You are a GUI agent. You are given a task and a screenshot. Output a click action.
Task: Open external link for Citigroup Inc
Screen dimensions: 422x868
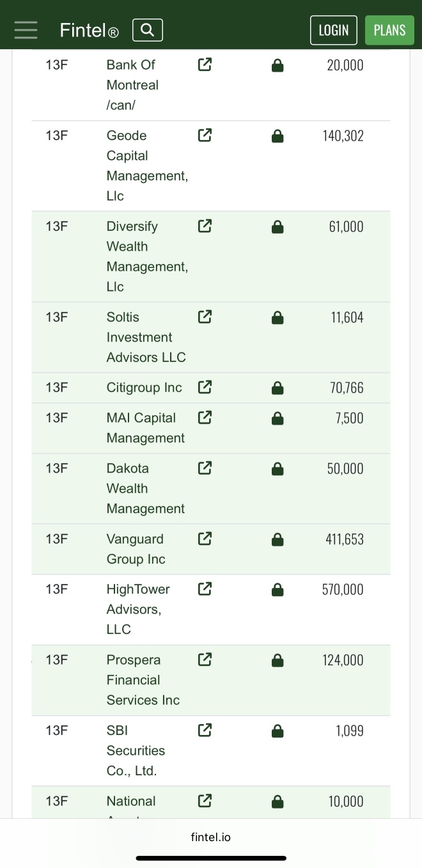click(x=205, y=388)
